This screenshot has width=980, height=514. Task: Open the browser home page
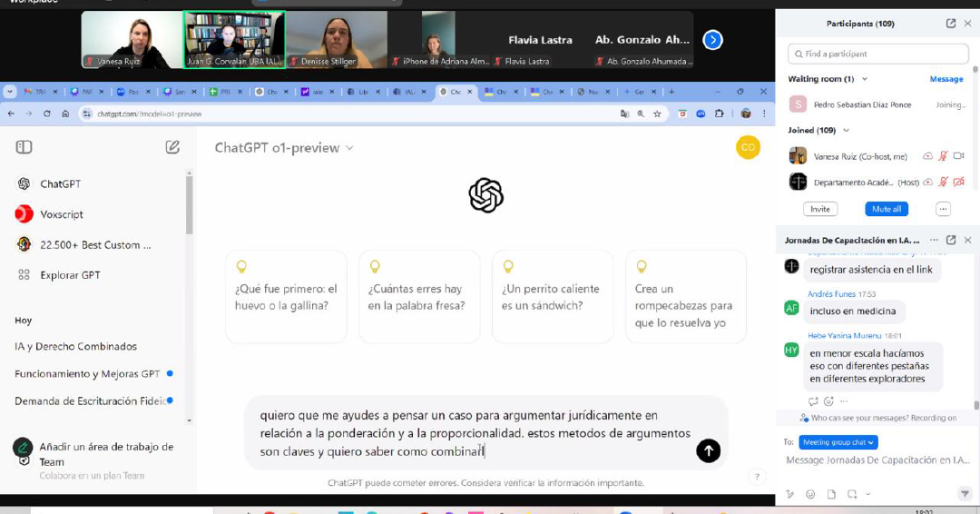tap(65, 114)
